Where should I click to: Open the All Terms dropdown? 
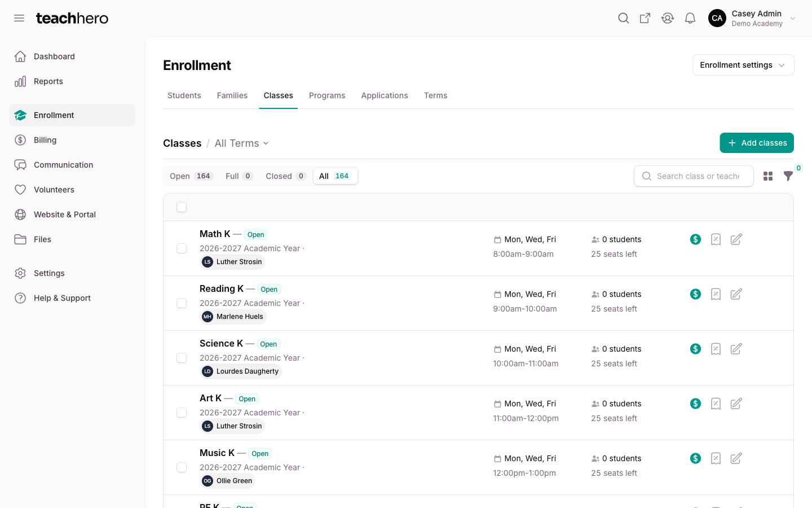click(x=241, y=143)
